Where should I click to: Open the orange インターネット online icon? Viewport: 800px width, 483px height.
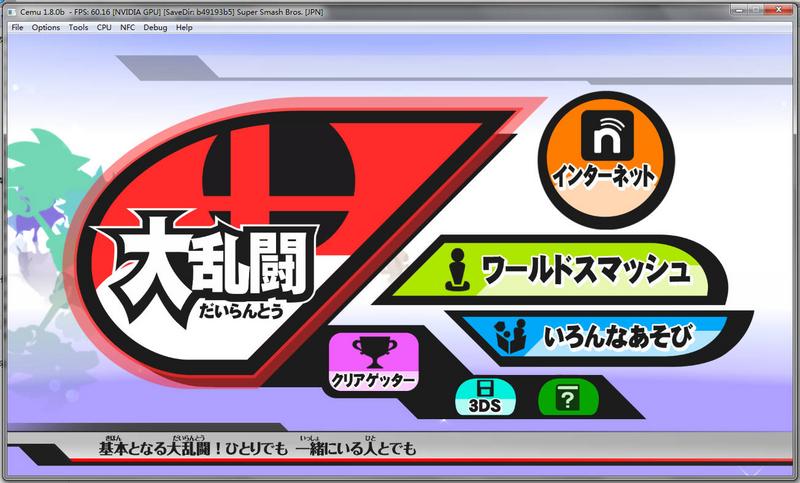click(605, 155)
